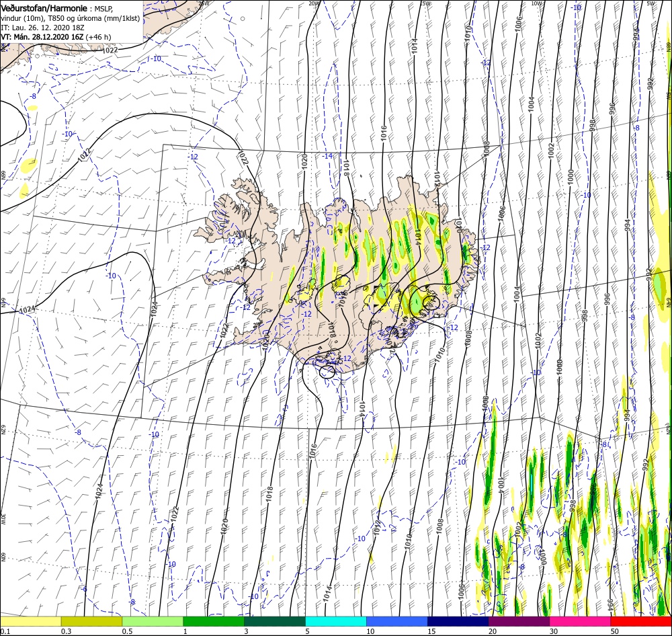The image size is (672, 636).
Task: Click the navy 15–20 legend swatch
Action: (x=458, y=622)
